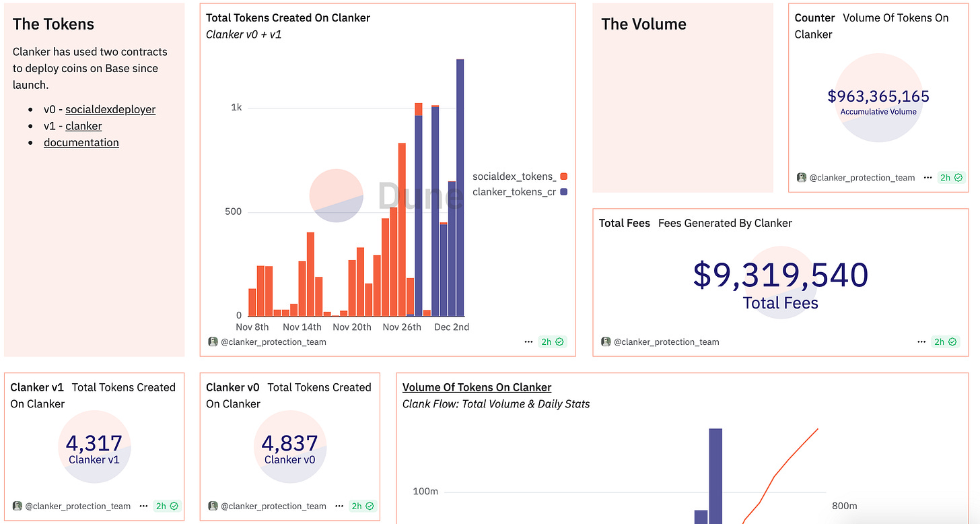Viewport: 980px width, 524px height.
Task: Click the 1k y-axis label
Action: [236, 108]
